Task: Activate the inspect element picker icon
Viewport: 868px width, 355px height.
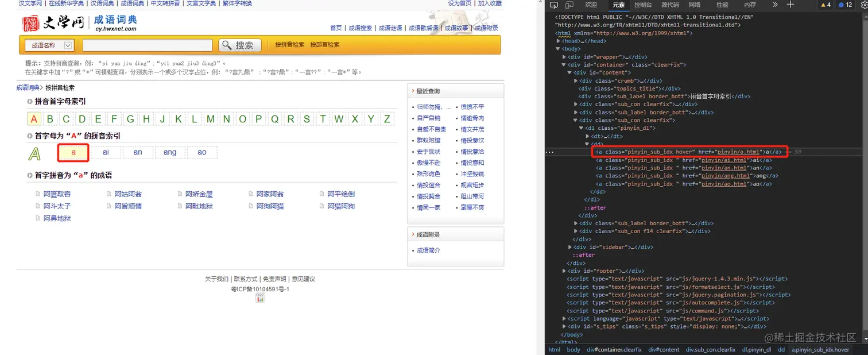Action: tap(553, 5)
